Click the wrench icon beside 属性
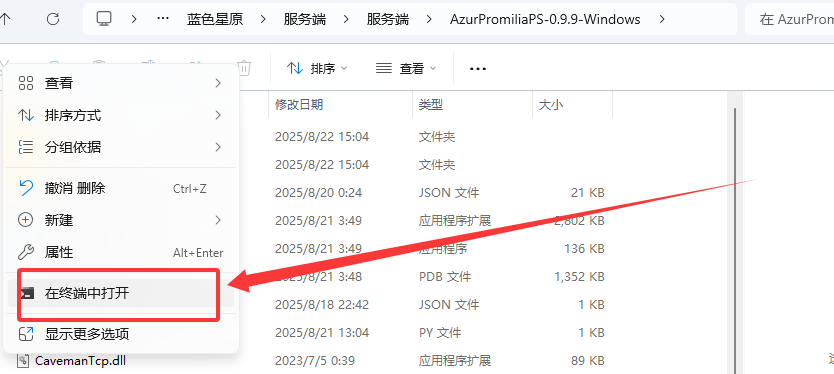 [x=26, y=252]
